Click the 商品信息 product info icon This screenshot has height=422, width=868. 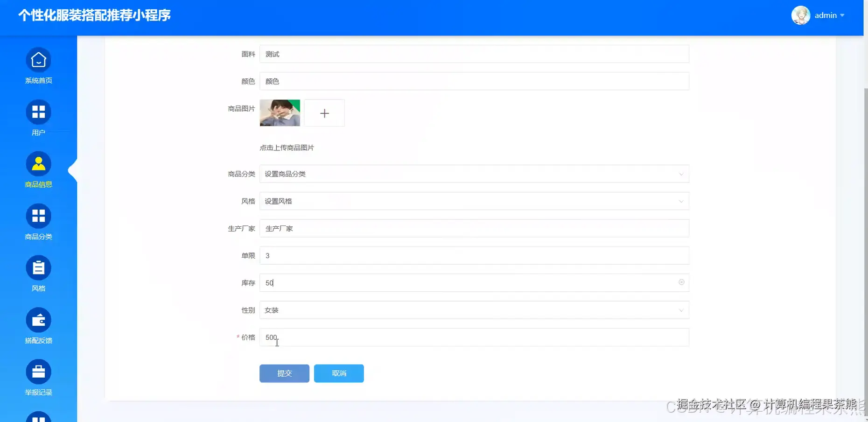click(38, 164)
